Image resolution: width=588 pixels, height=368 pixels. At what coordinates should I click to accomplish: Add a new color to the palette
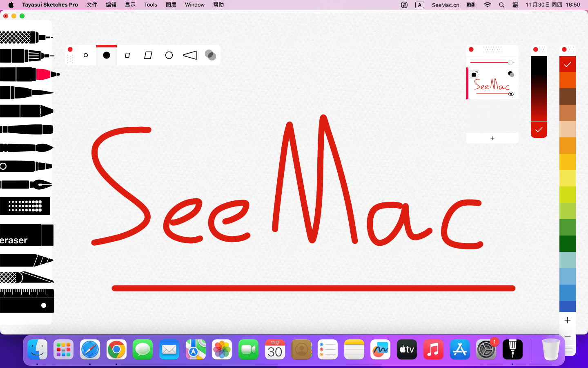pos(568,320)
